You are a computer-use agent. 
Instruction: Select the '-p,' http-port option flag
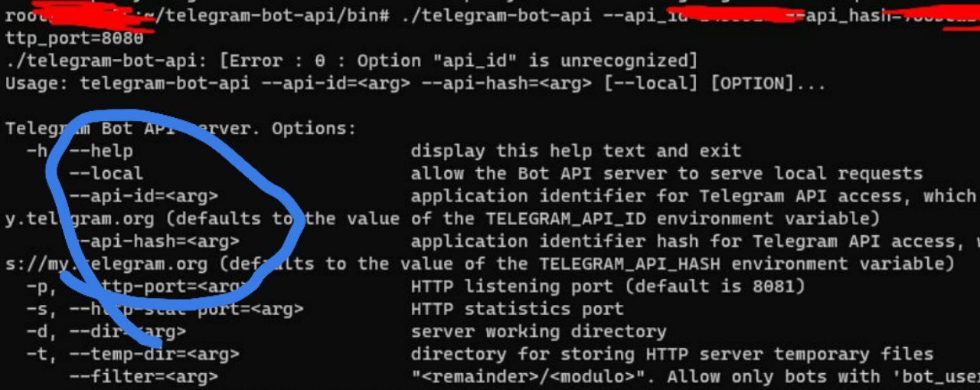click(41, 287)
